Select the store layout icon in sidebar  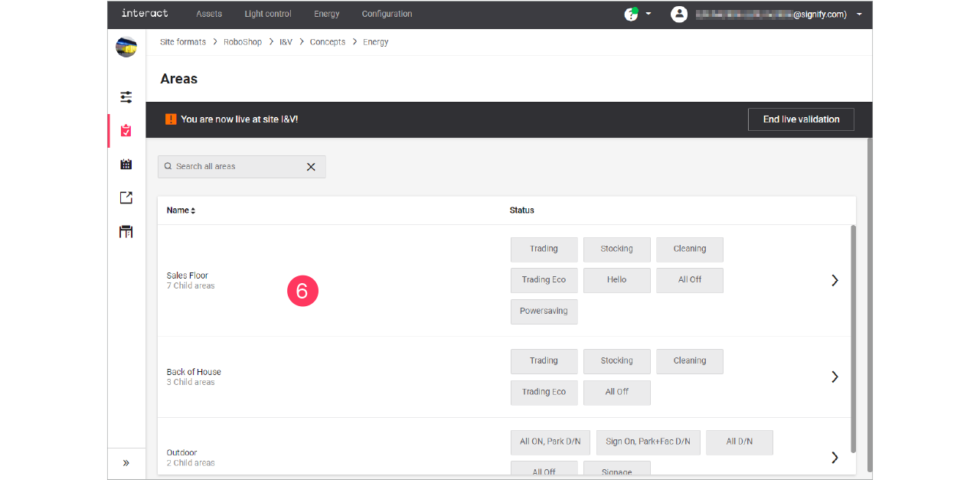[x=126, y=230]
